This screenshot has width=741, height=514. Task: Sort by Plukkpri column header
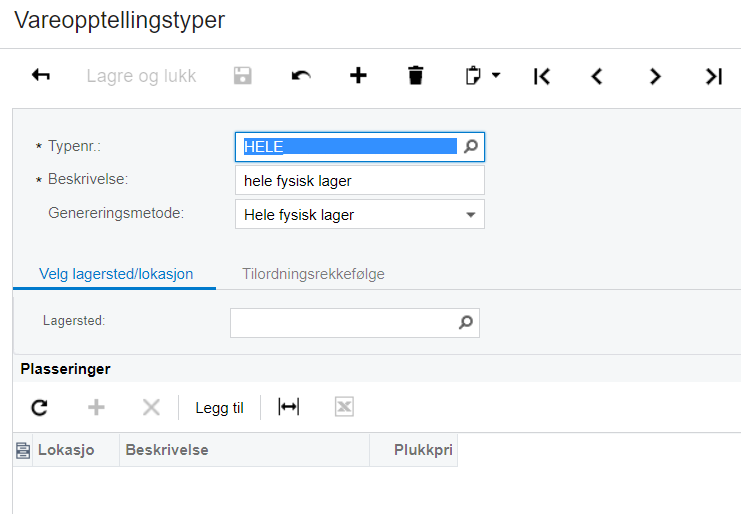click(x=414, y=450)
